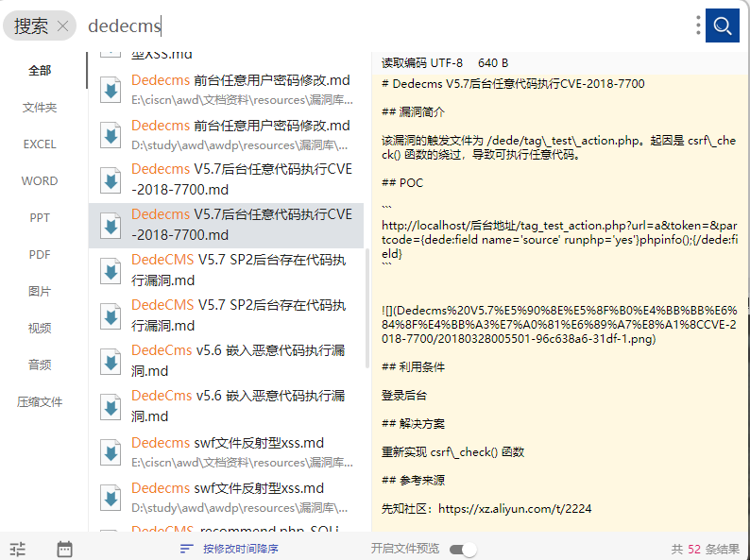Image resolution: width=750 pixels, height=560 pixels.
Task: Filter results by PDF
Action: [x=40, y=255]
